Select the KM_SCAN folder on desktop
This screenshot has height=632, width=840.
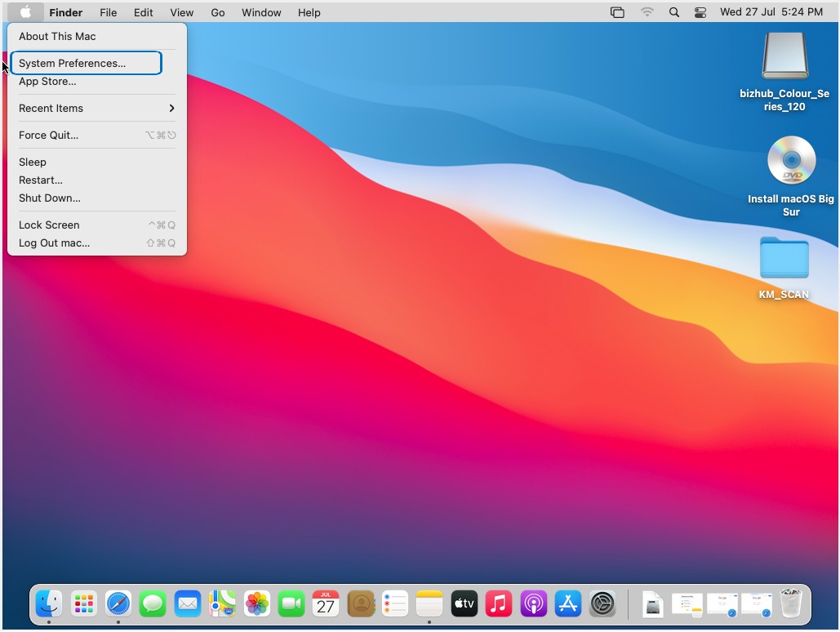tap(784, 260)
